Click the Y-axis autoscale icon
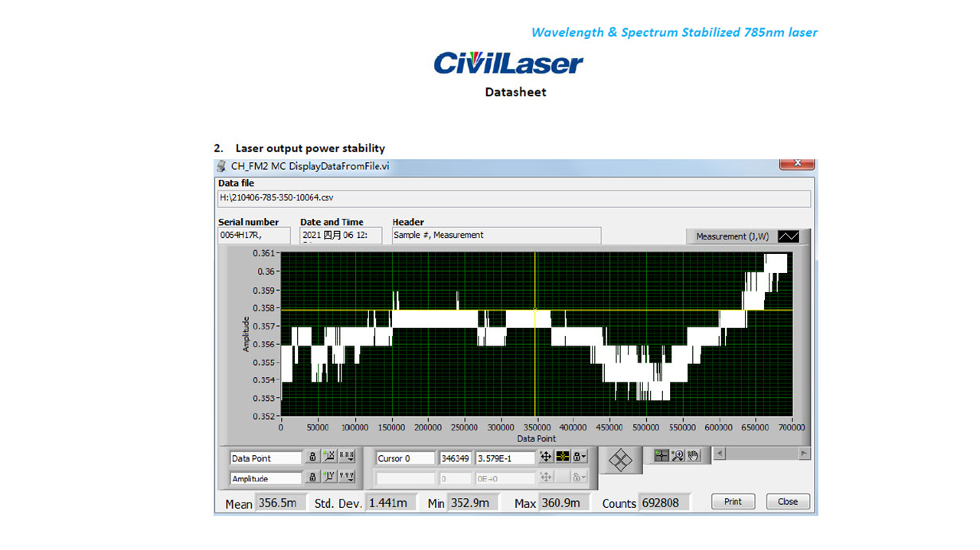Screen dimensions: 980x550 coord(330,478)
